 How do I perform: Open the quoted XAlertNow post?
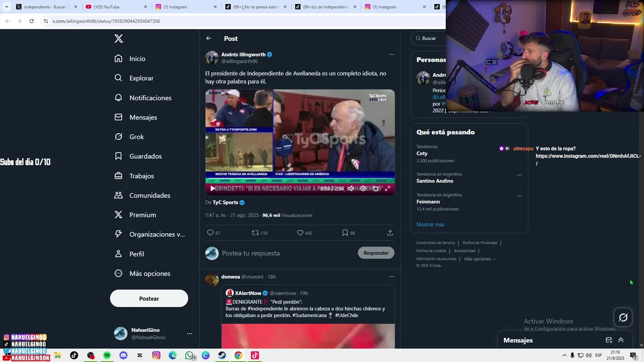308,316
